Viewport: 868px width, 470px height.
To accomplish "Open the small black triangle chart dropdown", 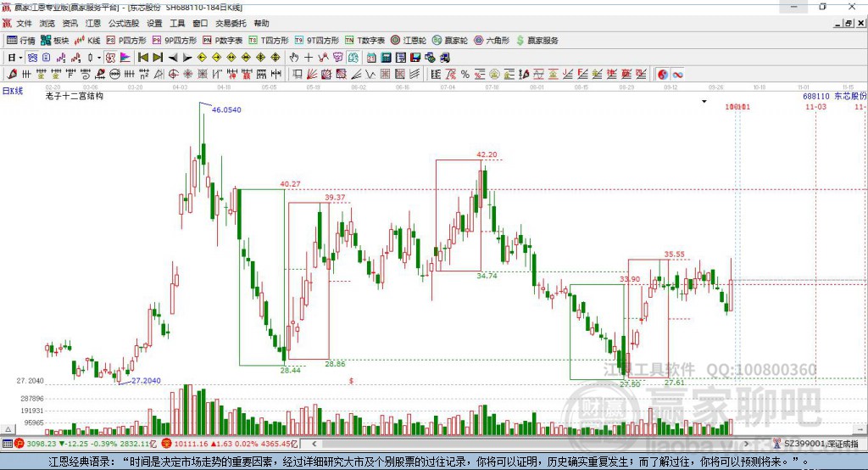I will (x=704, y=102).
